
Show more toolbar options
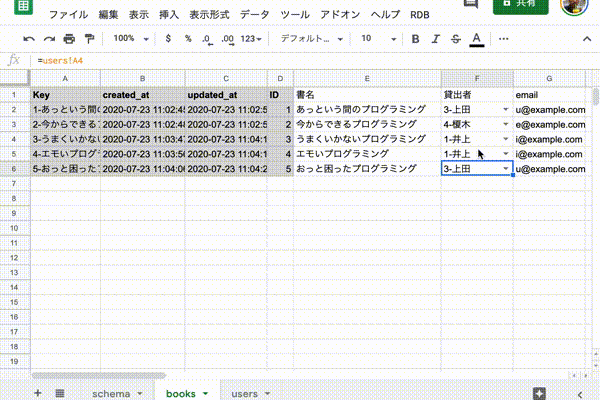point(504,39)
